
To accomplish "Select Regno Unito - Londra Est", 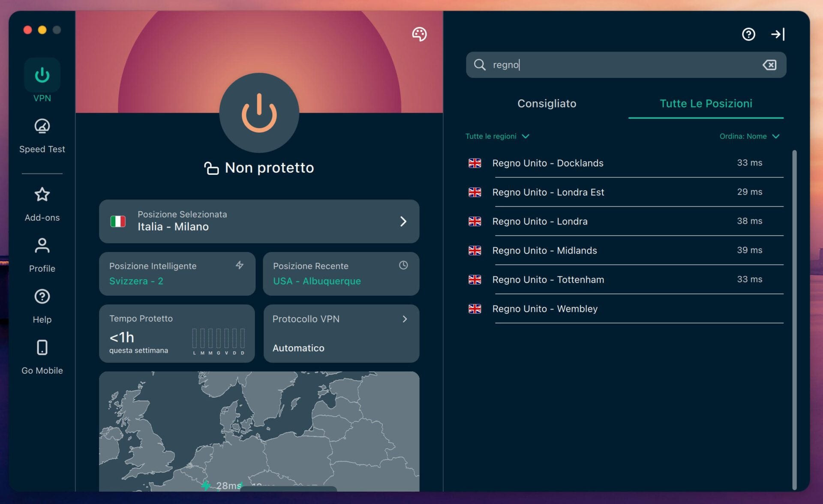I will pos(626,192).
